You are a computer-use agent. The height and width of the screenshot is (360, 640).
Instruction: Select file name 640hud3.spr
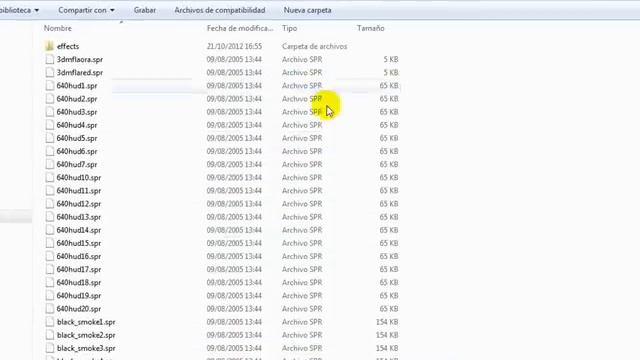tap(77, 112)
